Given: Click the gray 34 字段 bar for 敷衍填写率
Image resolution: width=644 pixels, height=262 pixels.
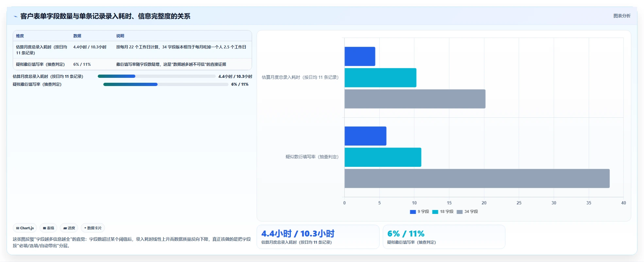Looking at the screenshot, I should tap(477, 179).
